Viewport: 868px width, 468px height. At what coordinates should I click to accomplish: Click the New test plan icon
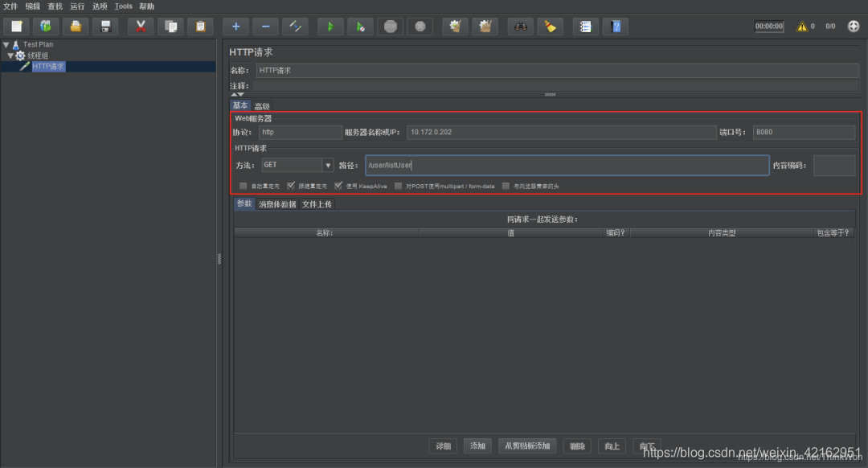coord(17,26)
